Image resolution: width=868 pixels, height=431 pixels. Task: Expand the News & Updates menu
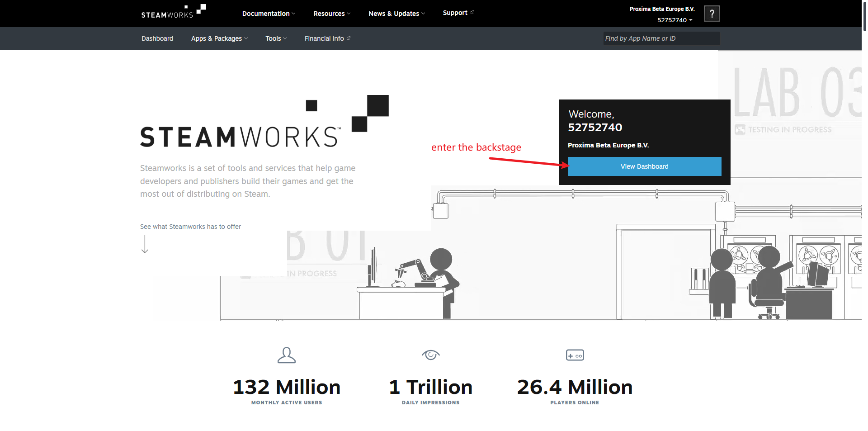coord(396,14)
